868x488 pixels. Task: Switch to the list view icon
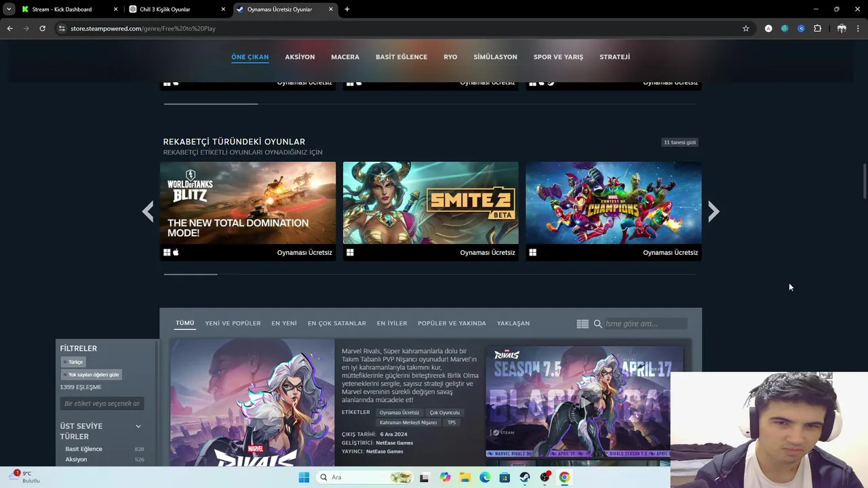(x=583, y=324)
